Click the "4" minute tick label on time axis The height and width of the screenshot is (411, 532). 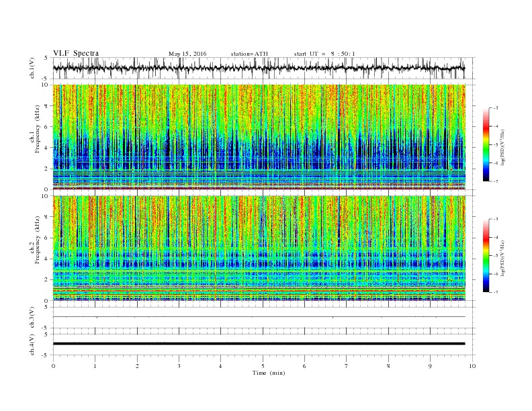[x=220, y=366]
